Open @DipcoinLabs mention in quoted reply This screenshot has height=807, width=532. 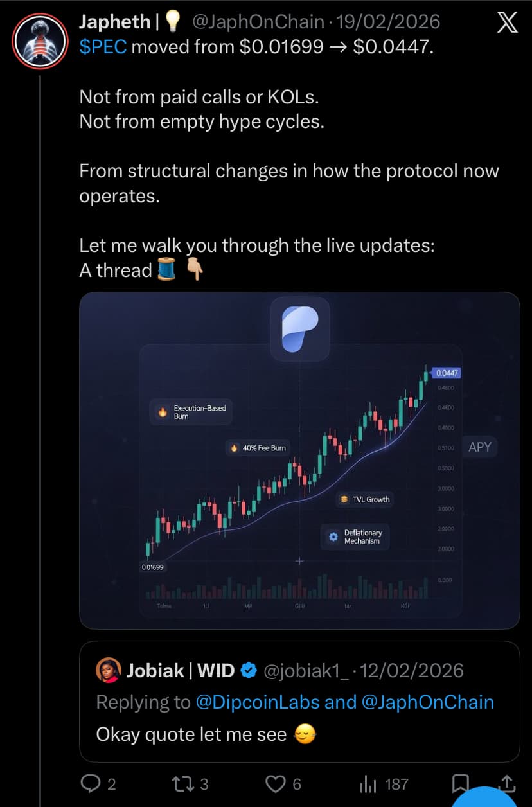tap(258, 702)
